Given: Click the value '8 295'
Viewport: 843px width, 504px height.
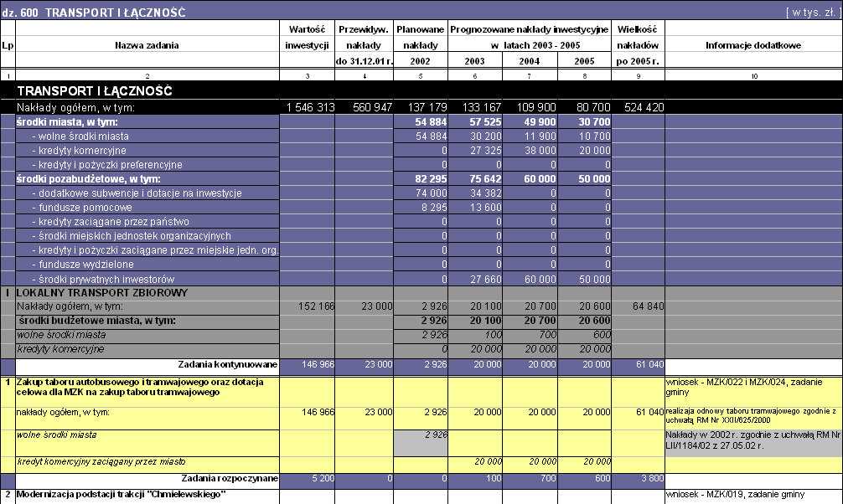Looking at the screenshot, I should [x=435, y=208].
